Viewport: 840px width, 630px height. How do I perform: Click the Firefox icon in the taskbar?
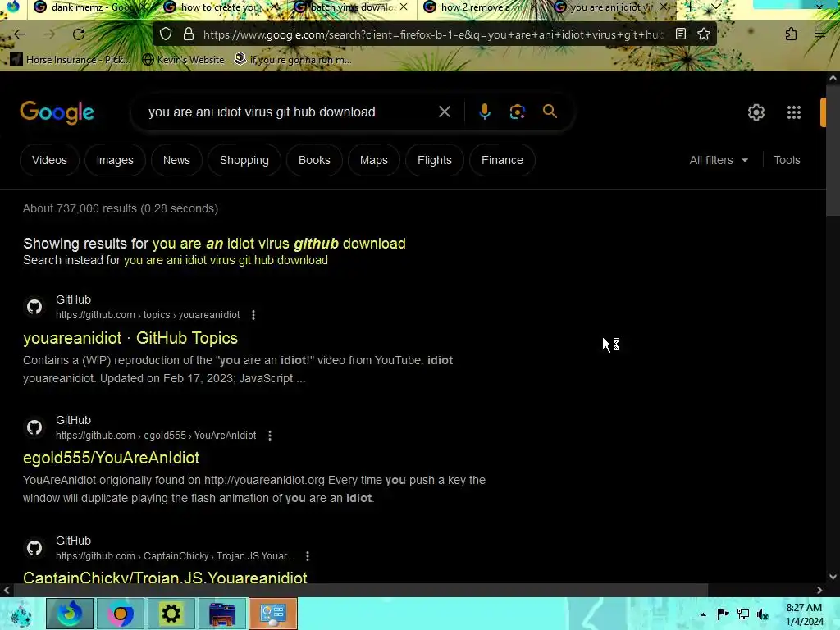[x=70, y=614]
